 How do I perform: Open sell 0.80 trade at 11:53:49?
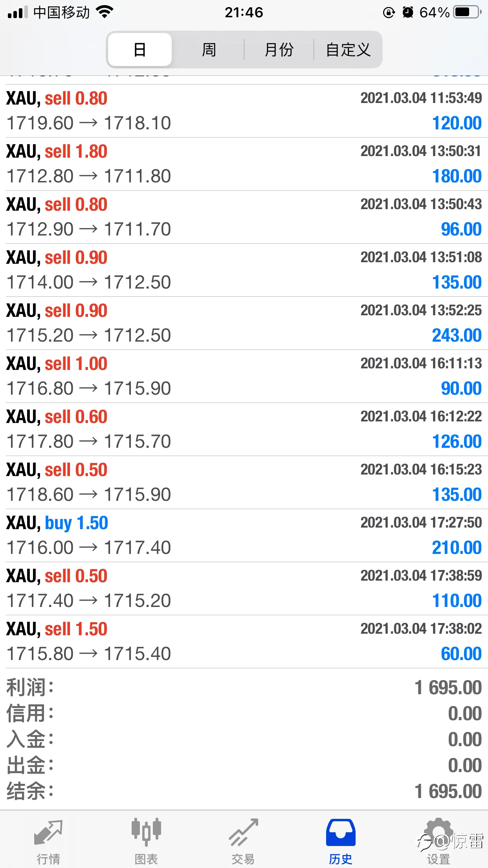[x=244, y=111]
